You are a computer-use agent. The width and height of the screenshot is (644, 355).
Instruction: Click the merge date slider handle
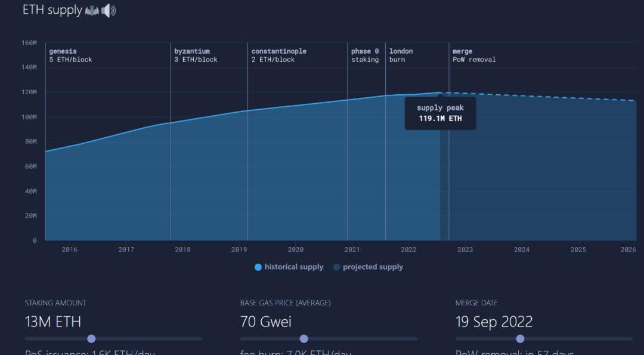point(520,339)
